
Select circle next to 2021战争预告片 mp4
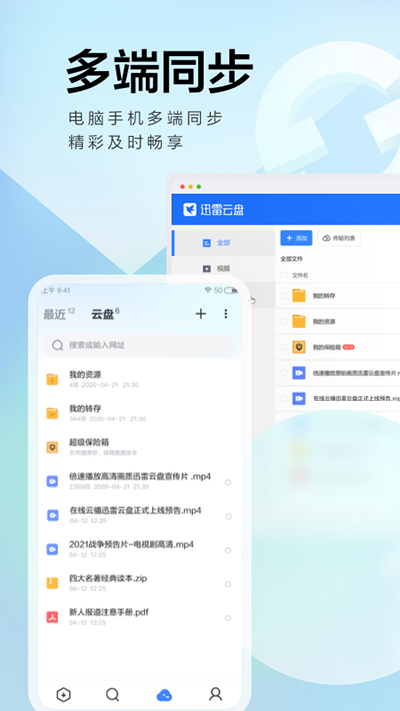228,550
